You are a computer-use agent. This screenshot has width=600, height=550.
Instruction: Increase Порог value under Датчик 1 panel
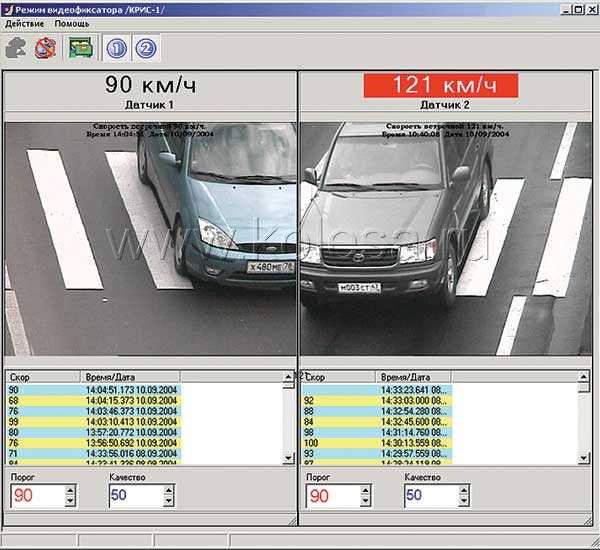pyautogui.click(x=69, y=490)
